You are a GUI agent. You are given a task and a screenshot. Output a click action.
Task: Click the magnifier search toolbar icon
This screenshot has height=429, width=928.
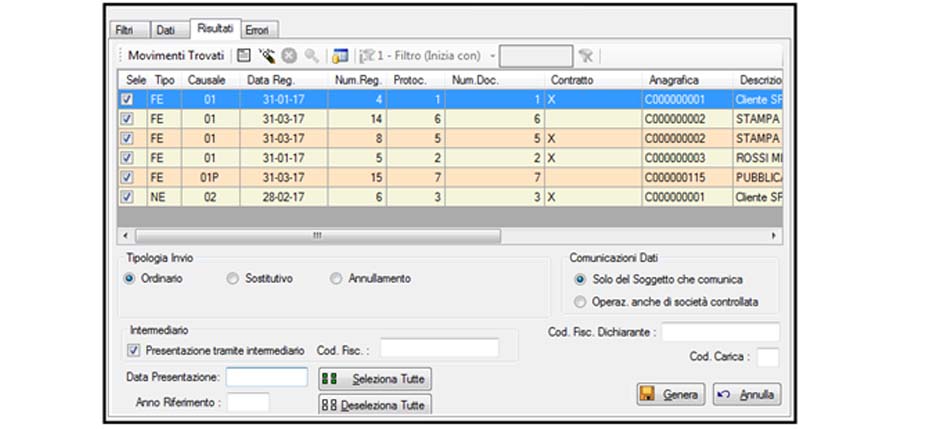click(x=311, y=56)
